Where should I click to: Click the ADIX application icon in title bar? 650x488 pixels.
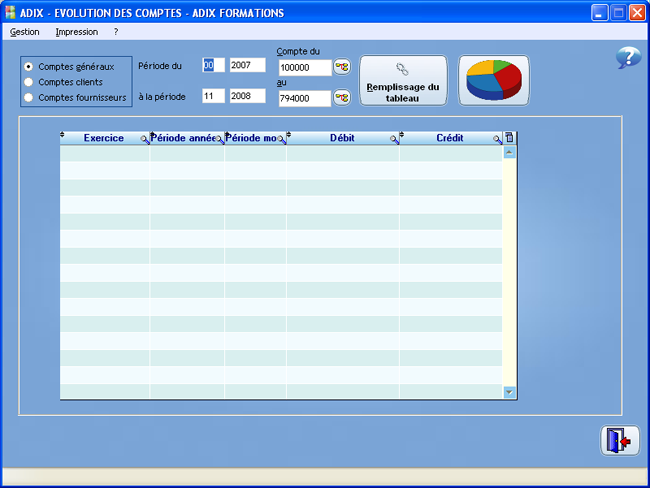coord(10,12)
